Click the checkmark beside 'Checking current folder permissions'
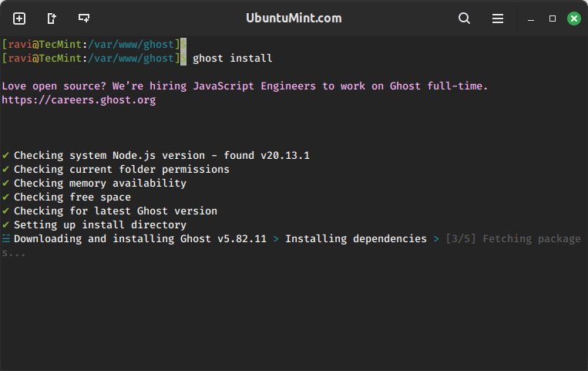This screenshot has height=371, width=588. coord(5,169)
